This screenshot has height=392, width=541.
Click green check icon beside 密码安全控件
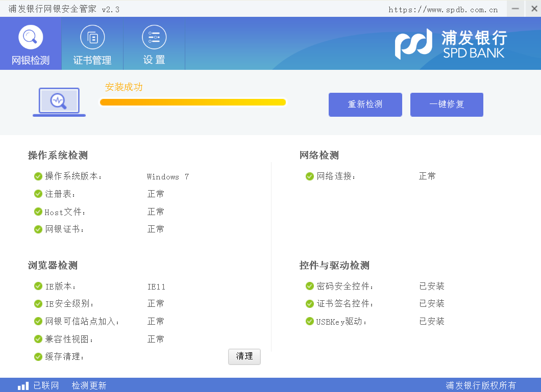310,286
